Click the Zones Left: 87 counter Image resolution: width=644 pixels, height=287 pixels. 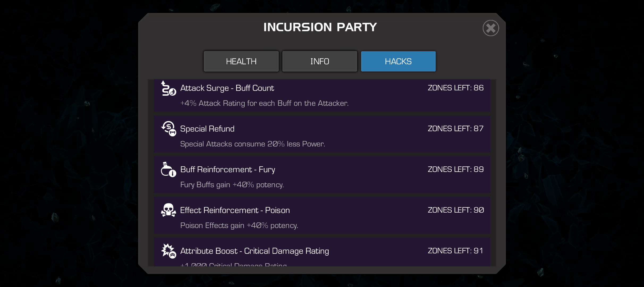tap(456, 129)
